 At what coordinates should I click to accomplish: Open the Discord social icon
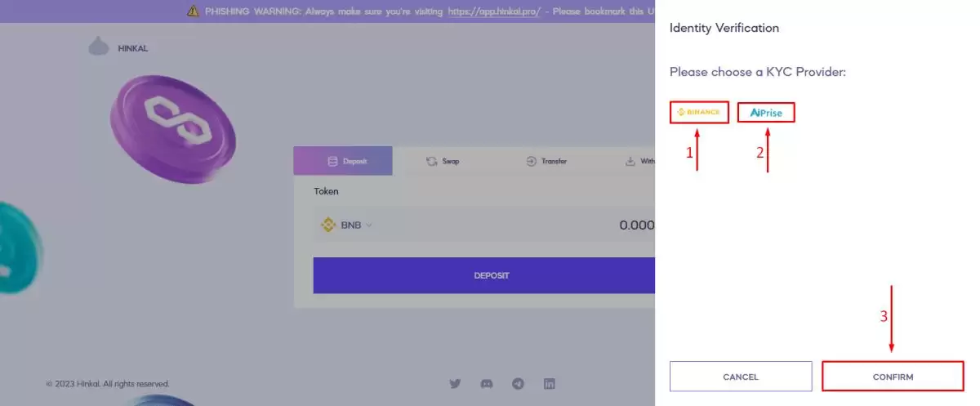pos(487,383)
